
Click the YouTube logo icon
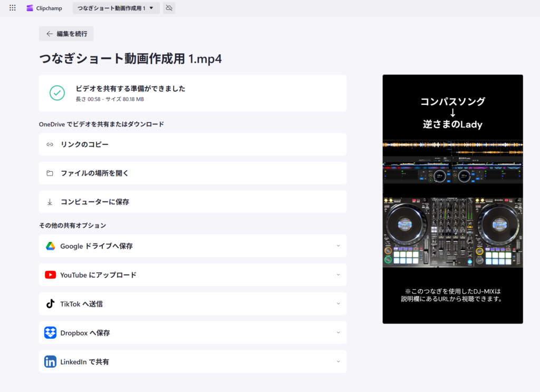50,275
